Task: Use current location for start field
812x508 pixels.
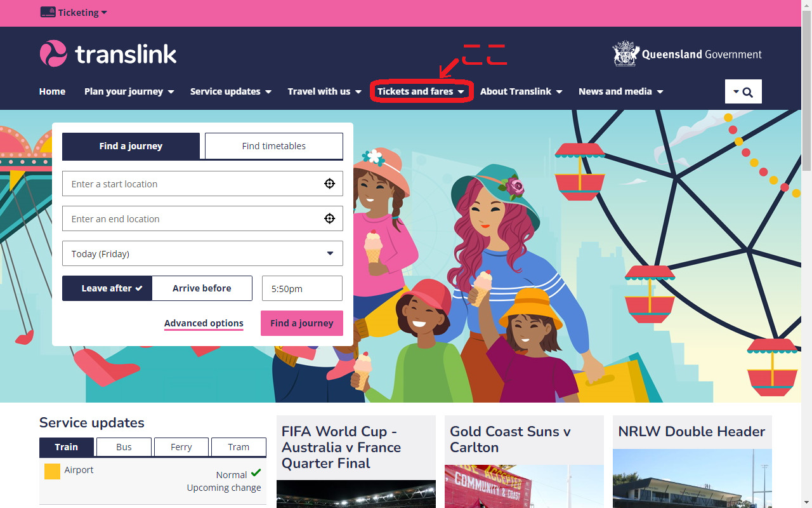Action: [329, 184]
